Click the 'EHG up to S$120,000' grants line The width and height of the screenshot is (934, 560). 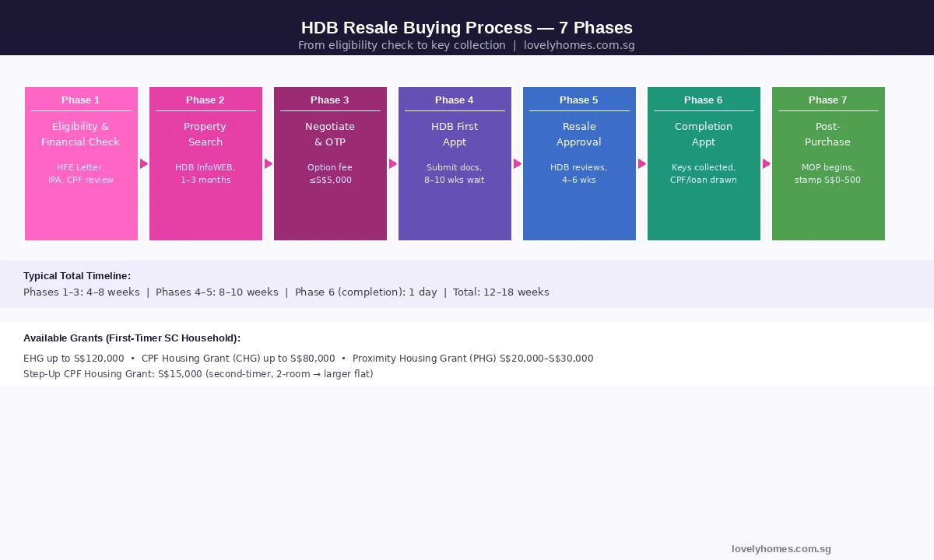308,359
